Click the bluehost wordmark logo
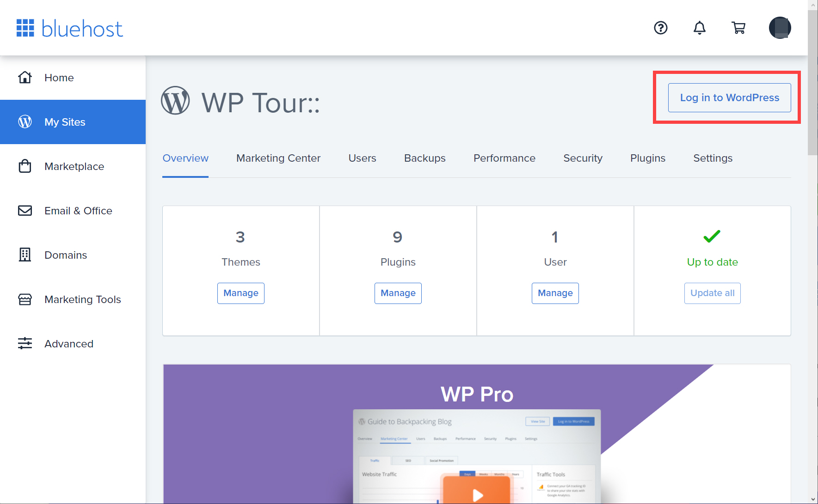The height and width of the screenshot is (504, 818). 82,28
